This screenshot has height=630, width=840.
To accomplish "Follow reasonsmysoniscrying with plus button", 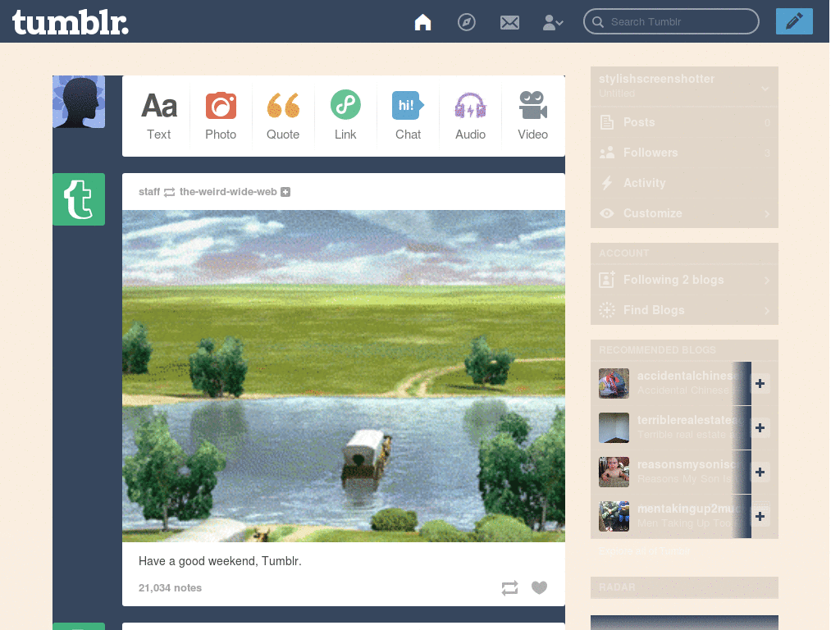I will [x=760, y=472].
